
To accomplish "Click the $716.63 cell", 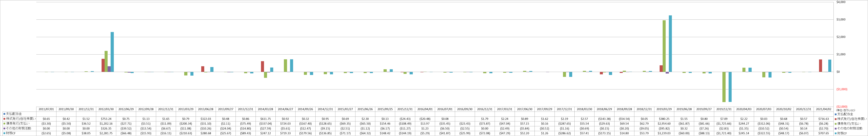I will 824,119.
